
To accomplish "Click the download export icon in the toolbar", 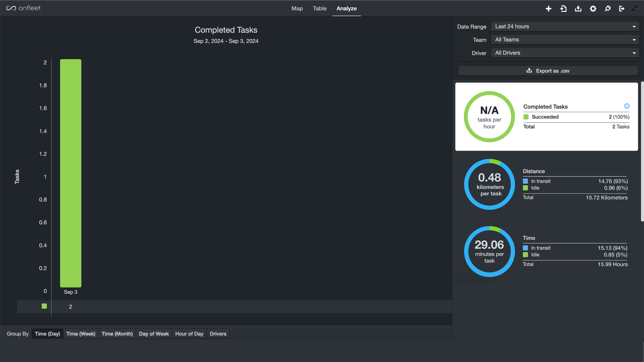I will (x=578, y=8).
